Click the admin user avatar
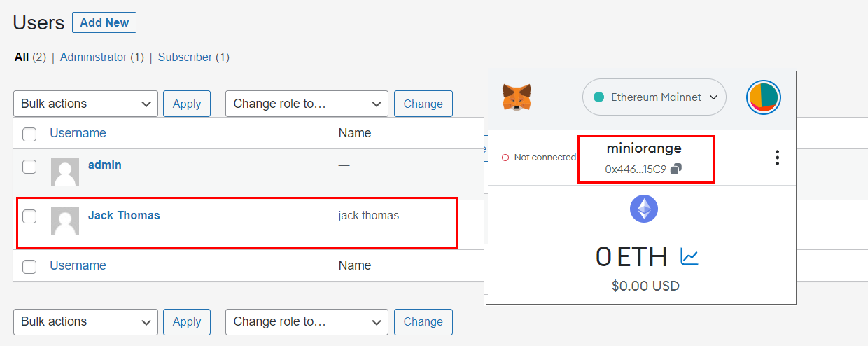The width and height of the screenshot is (868, 346). coord(65,172)
